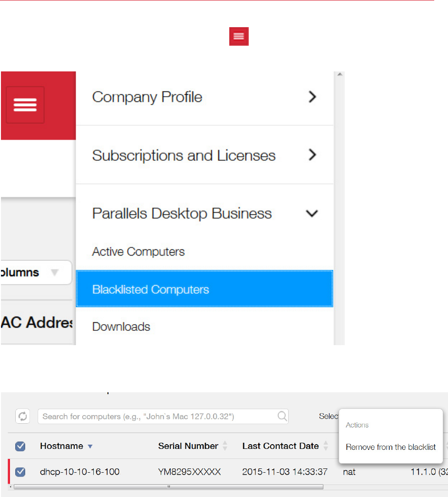The image size is (448, 497).
Task: Expand Subscriptions and Licenses chevron
Action: (312, 155)
